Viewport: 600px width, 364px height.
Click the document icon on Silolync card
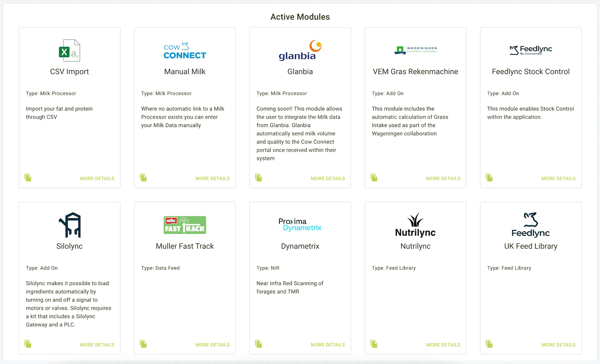click(28, 344)
